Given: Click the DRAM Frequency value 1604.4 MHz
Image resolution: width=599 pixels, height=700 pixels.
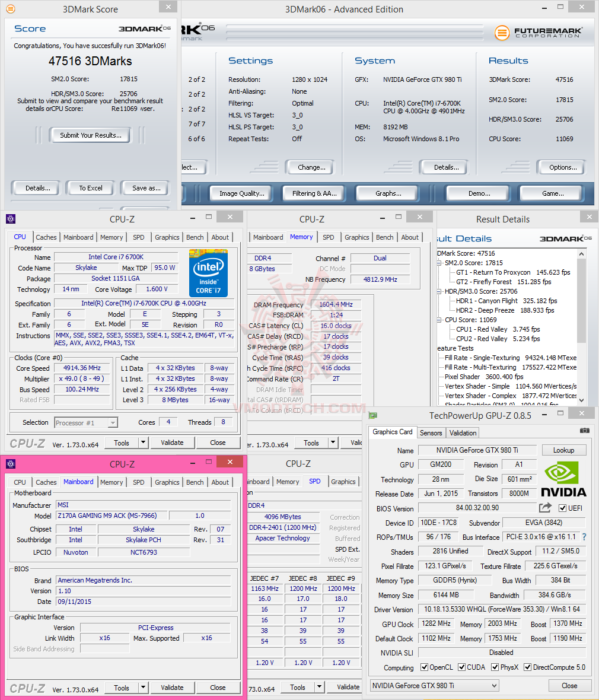Looking at the screenshot, I should pos(336,304).
